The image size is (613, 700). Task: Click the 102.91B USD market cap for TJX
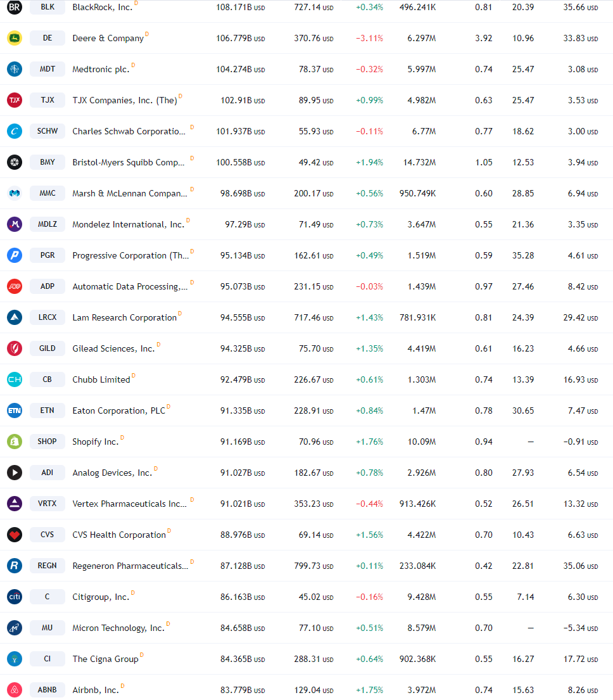click(x=243, y=101)
